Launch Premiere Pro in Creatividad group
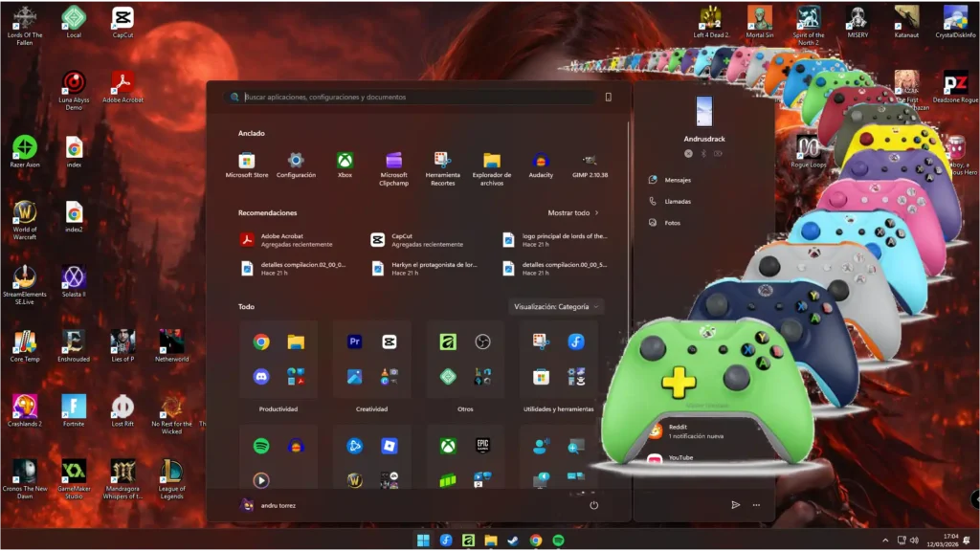The width and height of the screenshot is (980, 551). click(x=354, y=342)
